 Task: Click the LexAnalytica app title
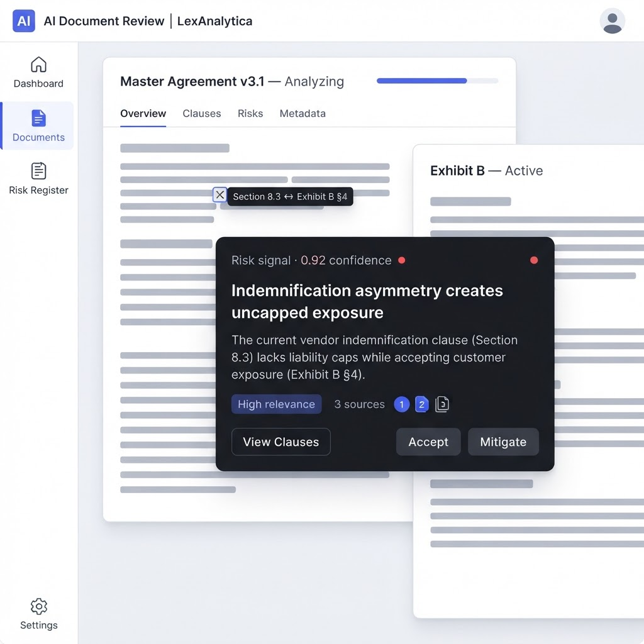(x=215, y=21)
